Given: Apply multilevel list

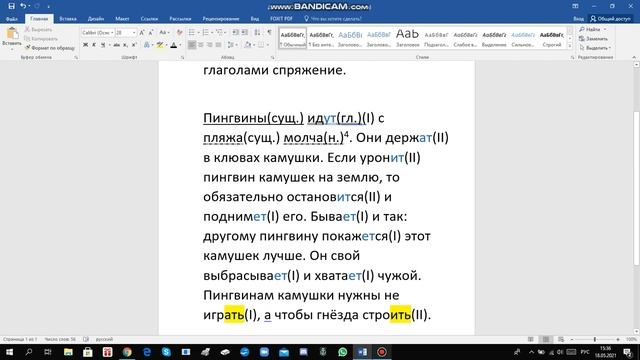Looking at the screenshot, I should point(220,33).
